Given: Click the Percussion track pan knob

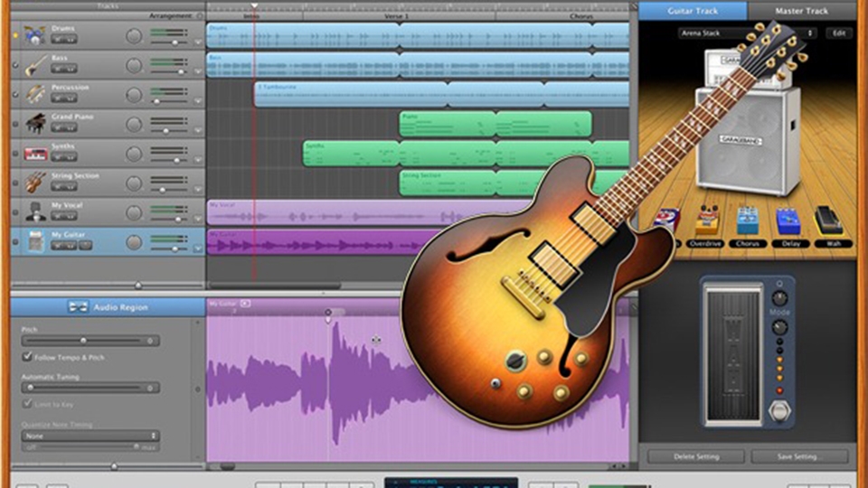Looking at the screenshot, I should pos(134,95).
